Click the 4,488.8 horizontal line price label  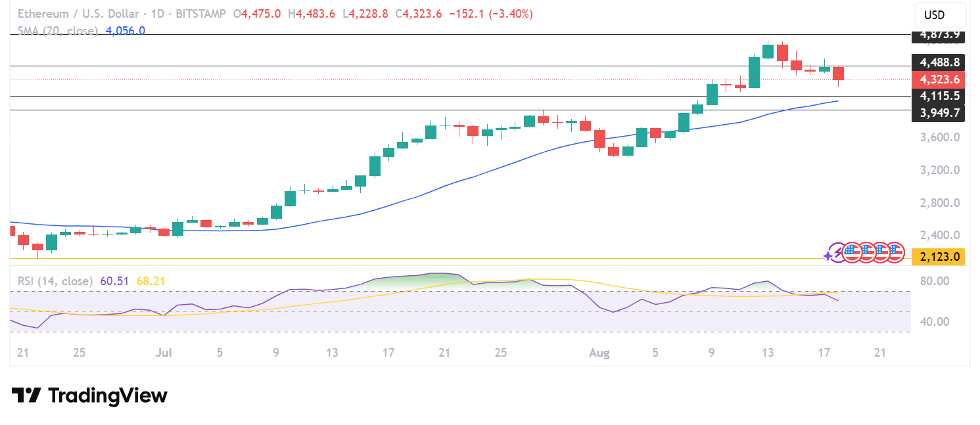click(x=939, y=62)
